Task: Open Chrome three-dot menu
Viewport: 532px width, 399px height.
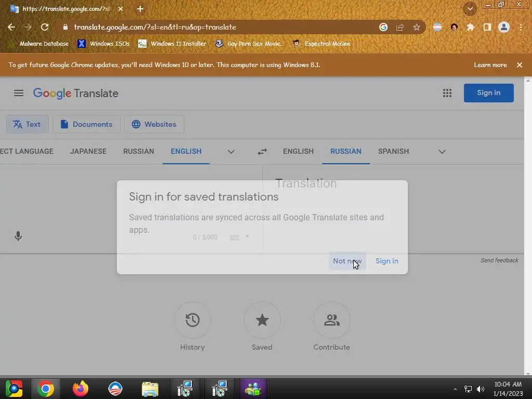Action: pyautogui.click(x=521, y=27)
